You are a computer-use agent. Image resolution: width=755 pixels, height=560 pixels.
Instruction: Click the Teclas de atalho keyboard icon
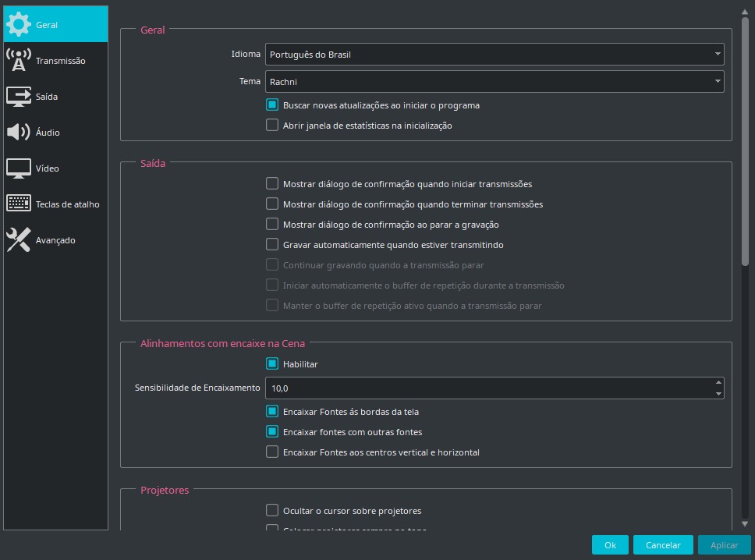click(x=19, y=204)
